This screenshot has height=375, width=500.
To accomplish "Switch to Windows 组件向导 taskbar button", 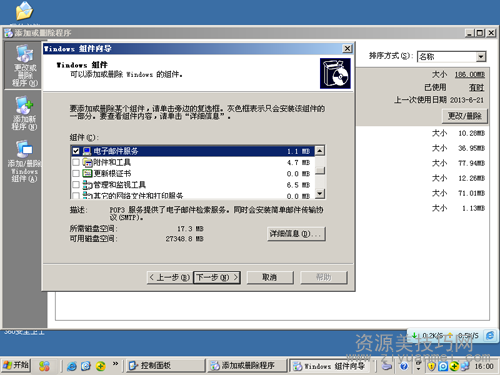I will point(330,366).
